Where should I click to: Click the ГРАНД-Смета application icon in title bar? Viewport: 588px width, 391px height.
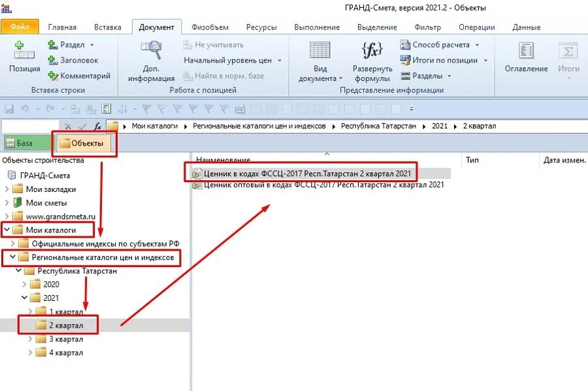[x=6, y=7]
